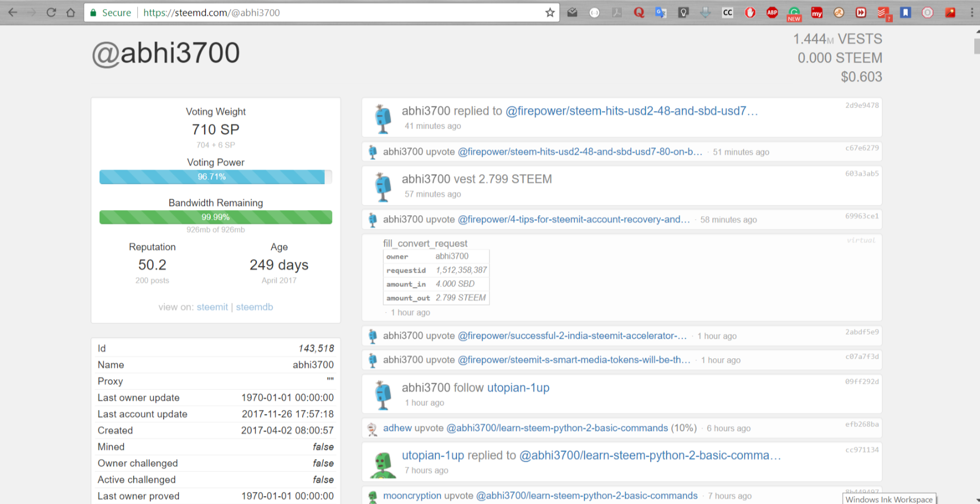Go back to the previous page
The height and width of the screenshot is (504, 980).
[13, 13]
